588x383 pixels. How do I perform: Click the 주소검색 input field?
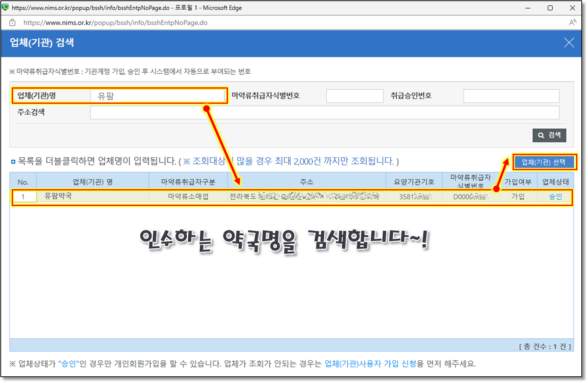[324, 113]
